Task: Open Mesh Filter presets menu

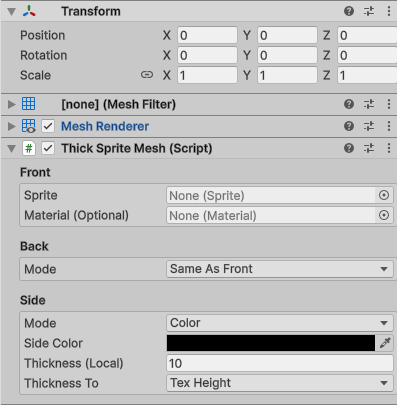Action: [x=369, y=104]
